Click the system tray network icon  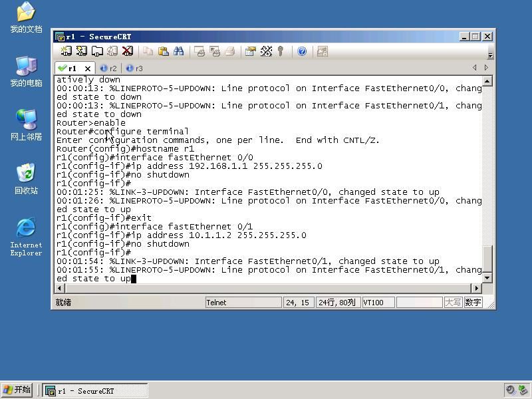click(x=523, y=390)
